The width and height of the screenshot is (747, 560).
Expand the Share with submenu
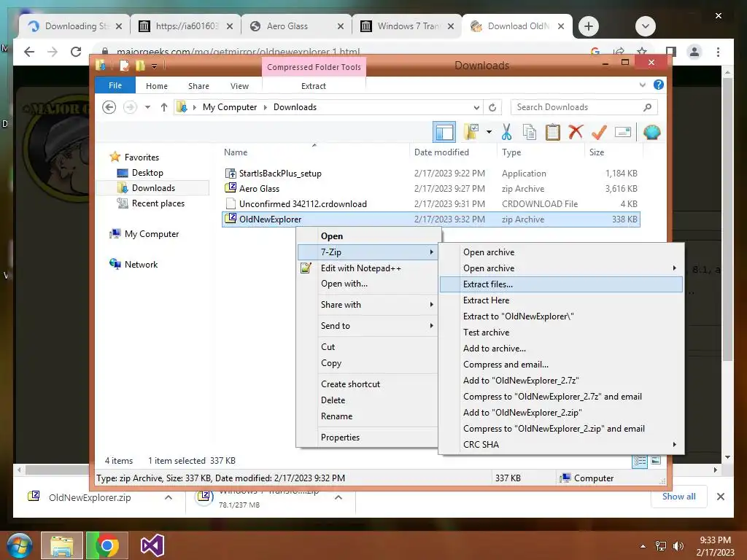(368, 305)
